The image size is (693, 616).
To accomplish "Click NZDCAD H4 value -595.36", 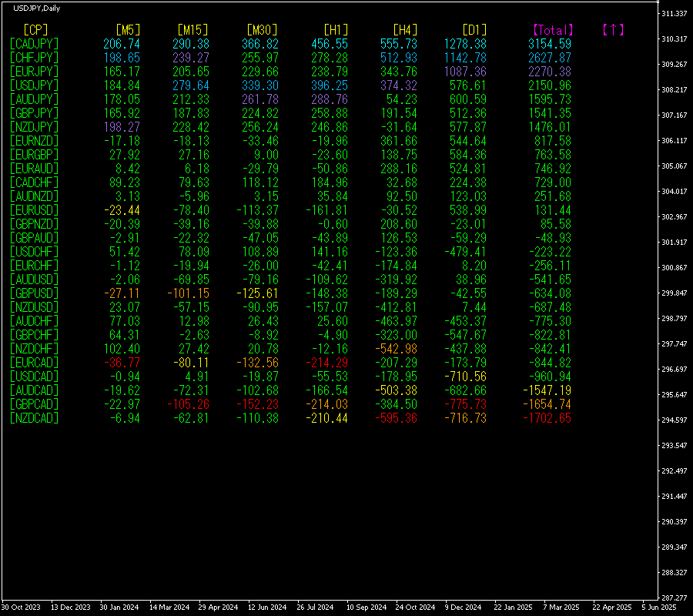I will [396, 417].
